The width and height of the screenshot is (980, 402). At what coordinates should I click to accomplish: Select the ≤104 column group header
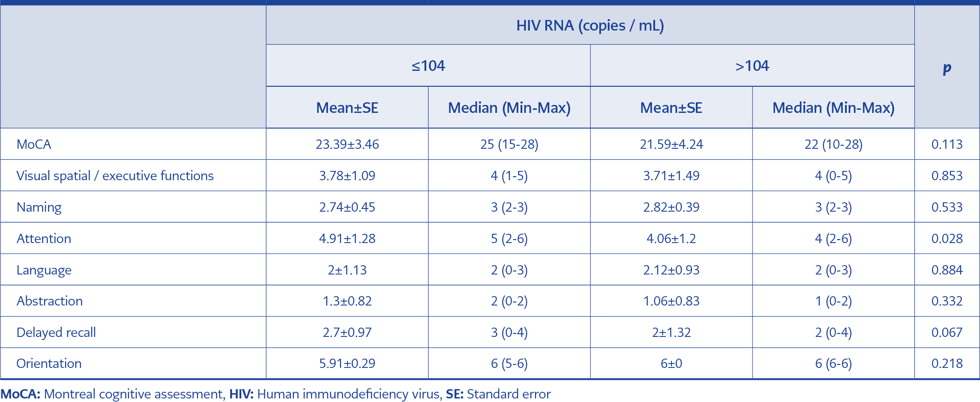428,66
